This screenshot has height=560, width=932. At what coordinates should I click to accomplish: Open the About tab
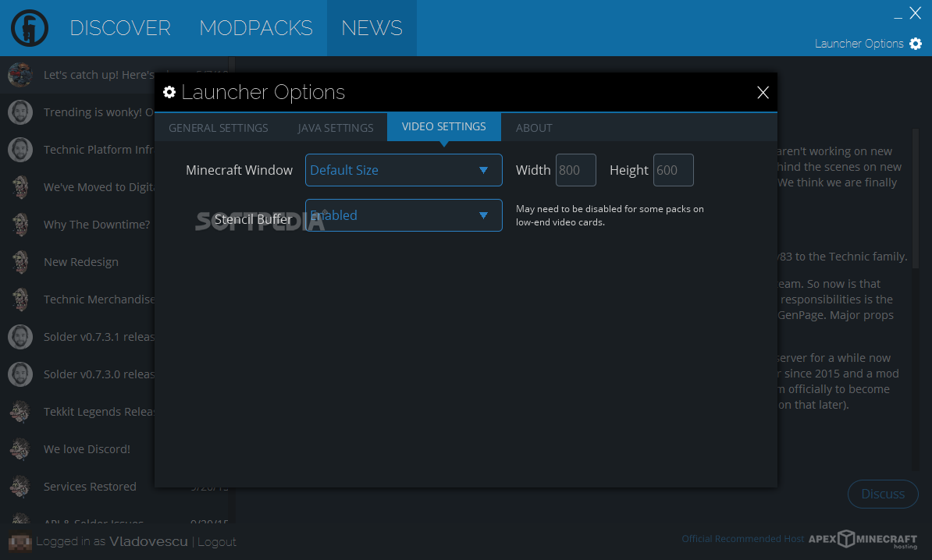[x=534, y=128]
